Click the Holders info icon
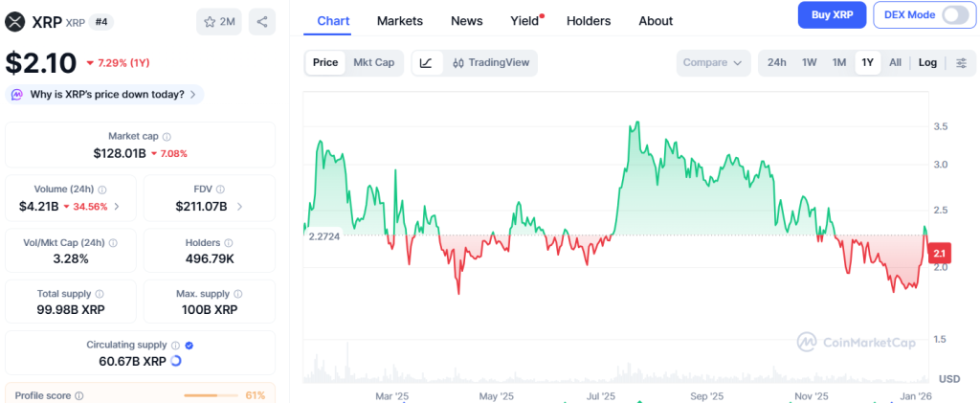Screen dimensions: 980x403 pyautogui.click(x=228, y=243)
